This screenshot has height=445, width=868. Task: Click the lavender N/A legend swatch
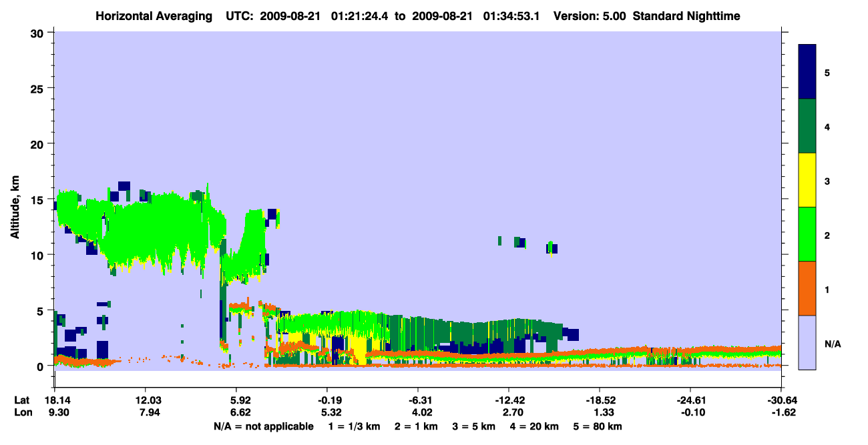[x=808, y=342]
